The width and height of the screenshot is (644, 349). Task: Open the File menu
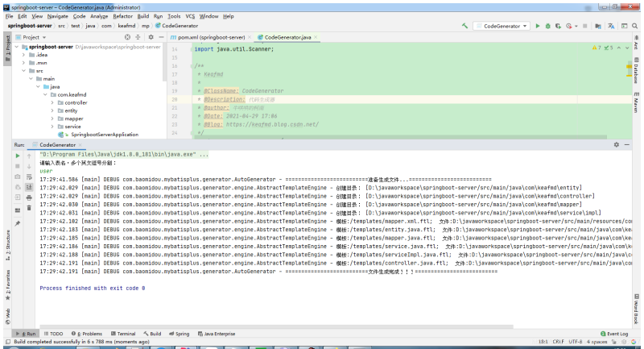click(10, 16)
